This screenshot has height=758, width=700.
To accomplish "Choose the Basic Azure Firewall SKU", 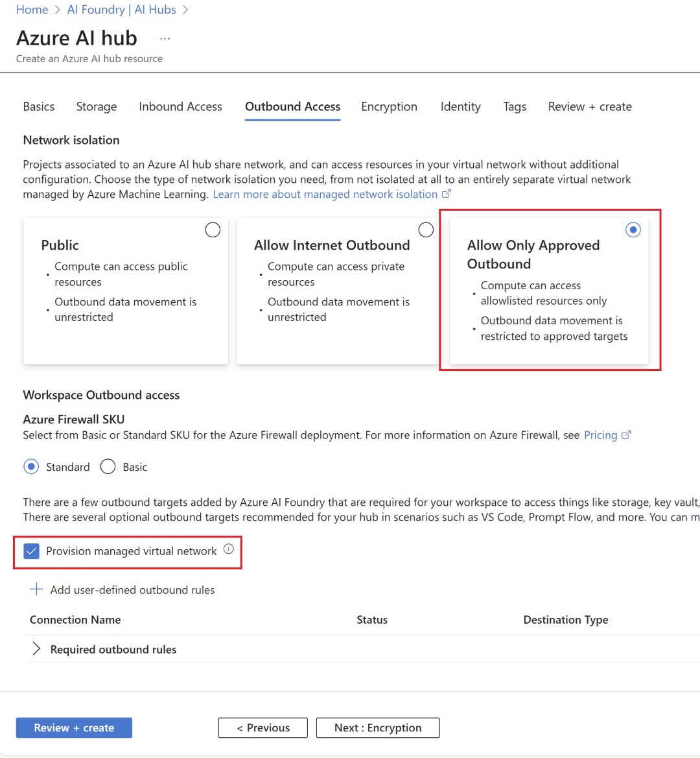I will coord(108,466).
